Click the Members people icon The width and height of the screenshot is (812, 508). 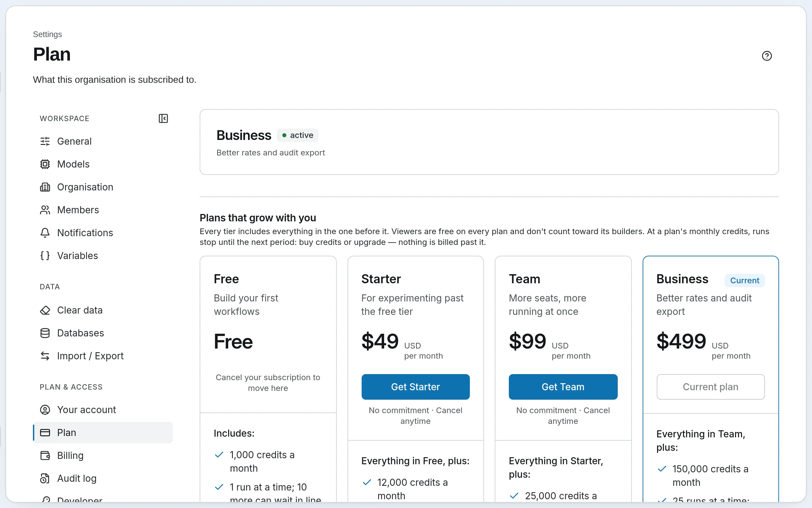(x=45, y=210)
